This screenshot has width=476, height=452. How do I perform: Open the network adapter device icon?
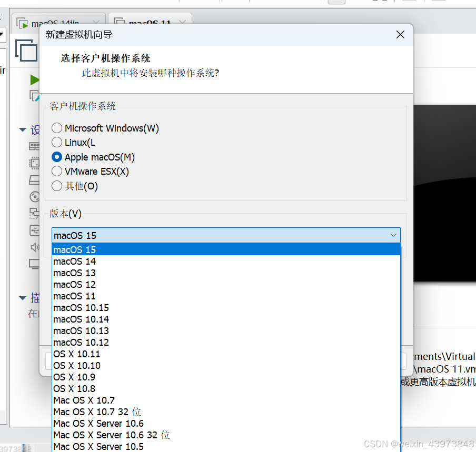coord(34,213)
